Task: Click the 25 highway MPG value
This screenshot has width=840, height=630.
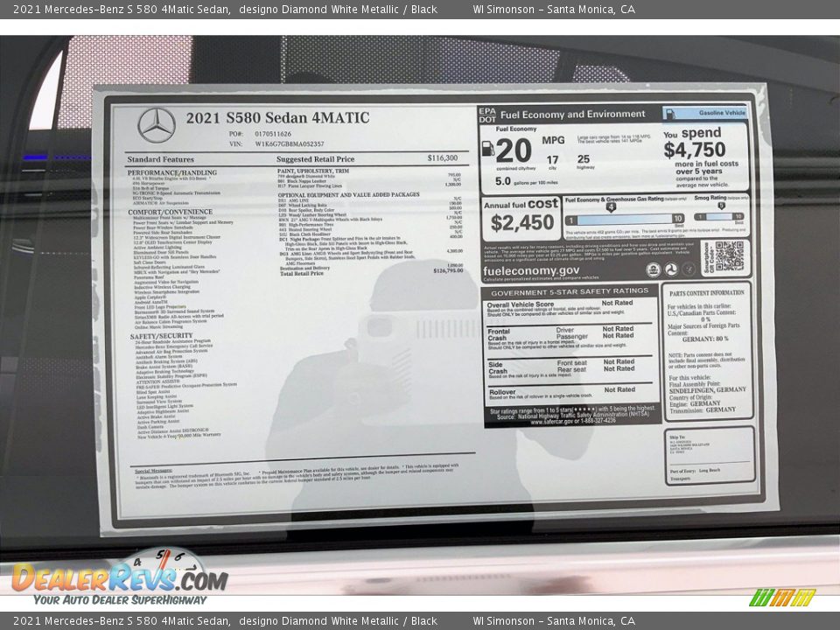Action: pos(584,159)
